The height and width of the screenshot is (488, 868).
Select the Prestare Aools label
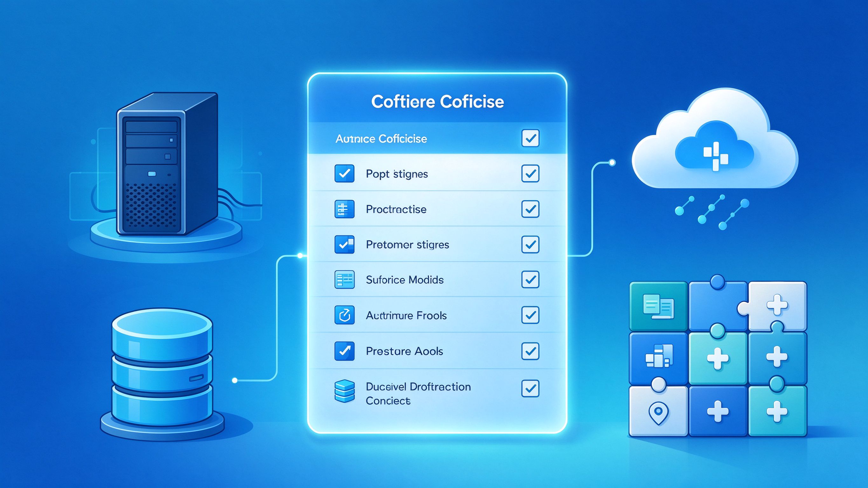pyautogui.click(x=404, y=351)
